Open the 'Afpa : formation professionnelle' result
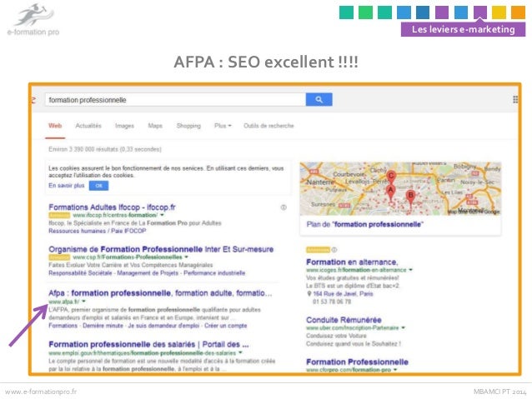Viewport: 532px width, 399px height. [x=160, y=293]
